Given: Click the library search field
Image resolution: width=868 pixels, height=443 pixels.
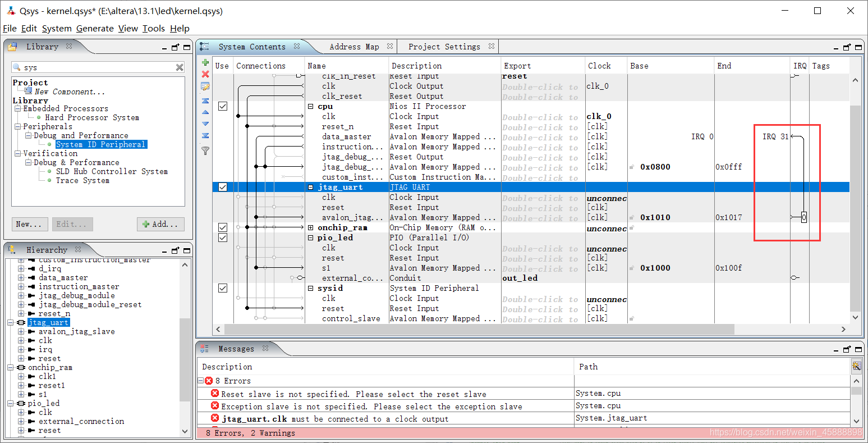Looking at the screenshot, I should point(98,67).
